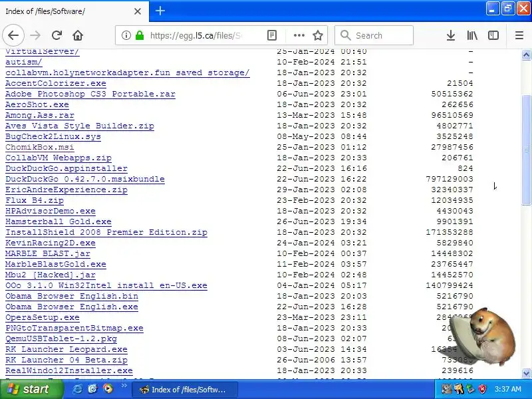Image resolution: width=532 pixels, height=399 pixels.
Task: Focus the Search box
Action: pos(374,35)
